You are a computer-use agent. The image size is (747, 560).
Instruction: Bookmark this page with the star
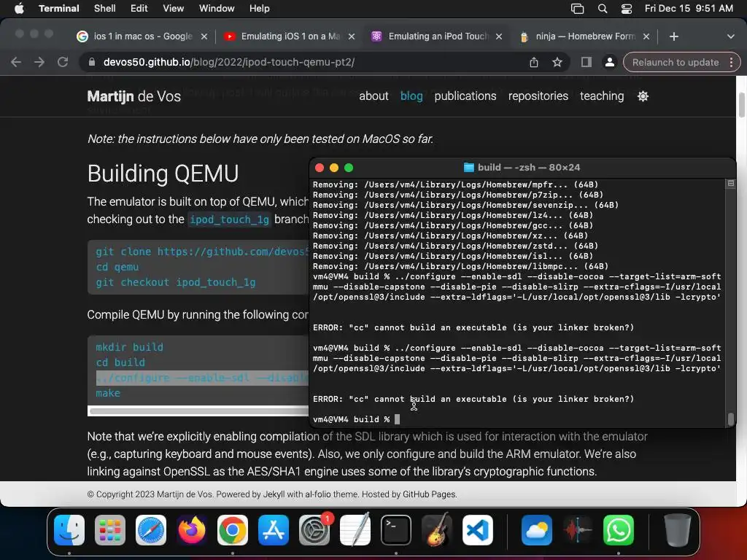557,62
